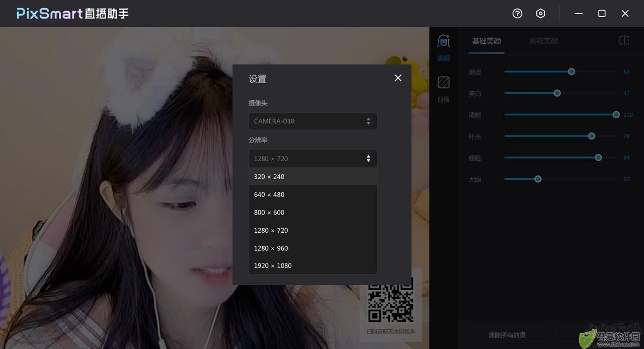Choose 800 × 600 resolution option
The height and width of the screenshot is (349, 644).
pyautogui.click(x=313, y=213)
